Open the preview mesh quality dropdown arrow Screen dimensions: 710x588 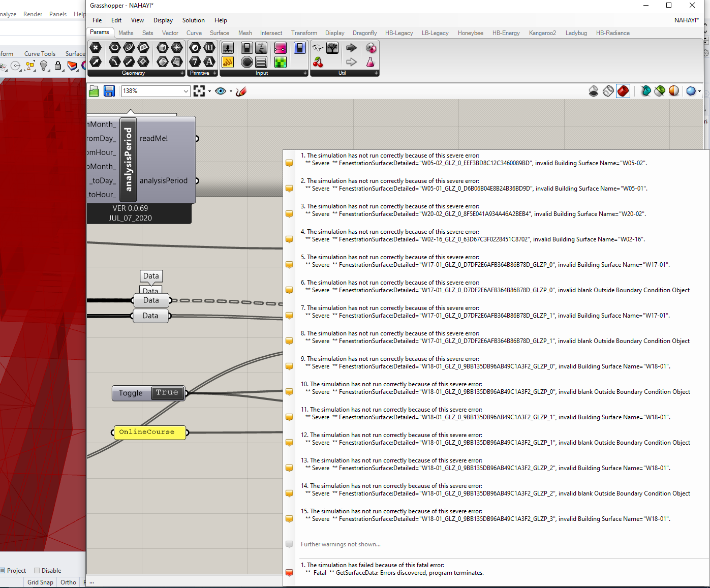699,91
